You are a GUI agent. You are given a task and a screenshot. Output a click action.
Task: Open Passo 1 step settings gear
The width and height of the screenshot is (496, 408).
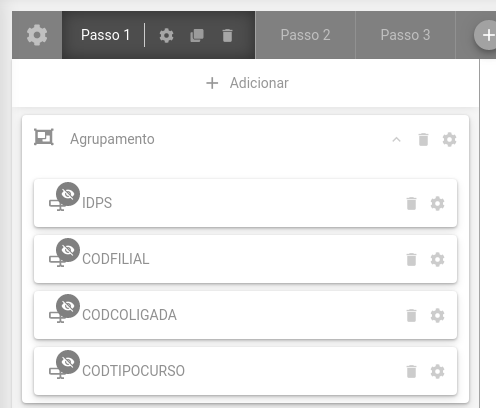point(166,35)
